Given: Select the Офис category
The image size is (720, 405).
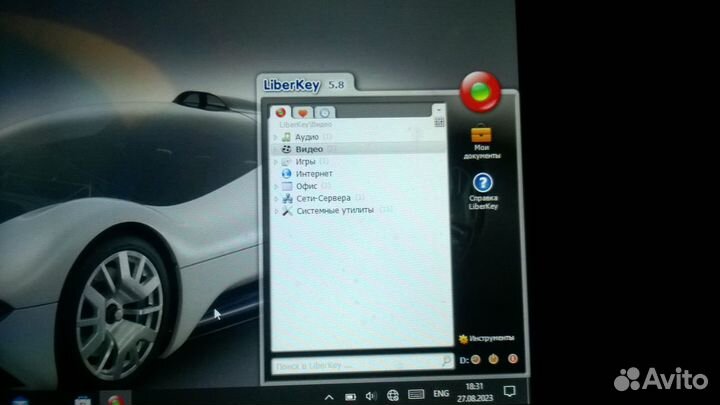Looking at the screenshot, I should click(306, 186).
